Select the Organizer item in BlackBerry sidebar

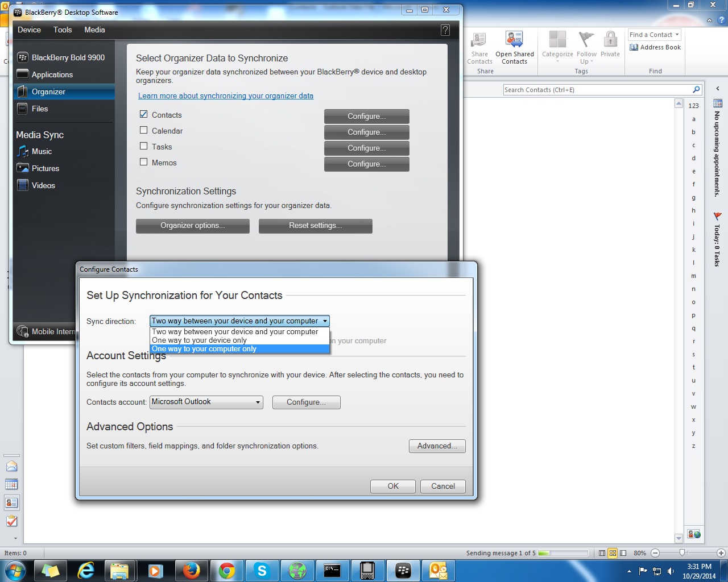coord(64,92)
